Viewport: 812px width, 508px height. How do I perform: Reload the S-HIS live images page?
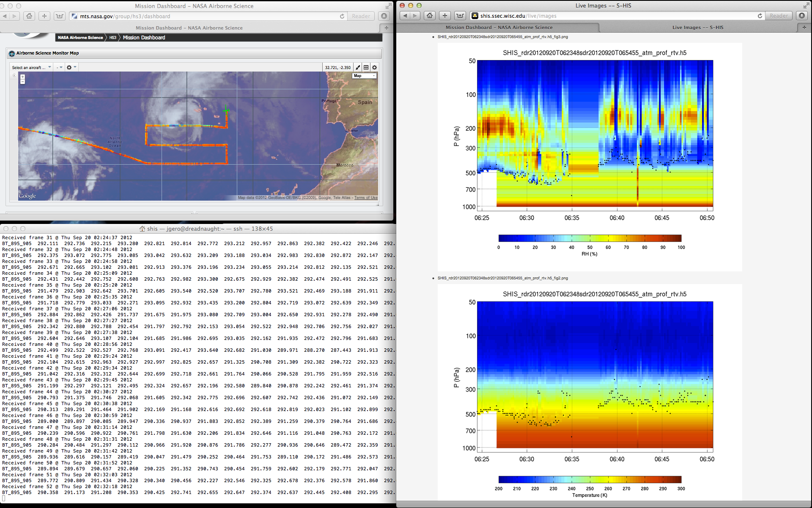pos(760,16)
